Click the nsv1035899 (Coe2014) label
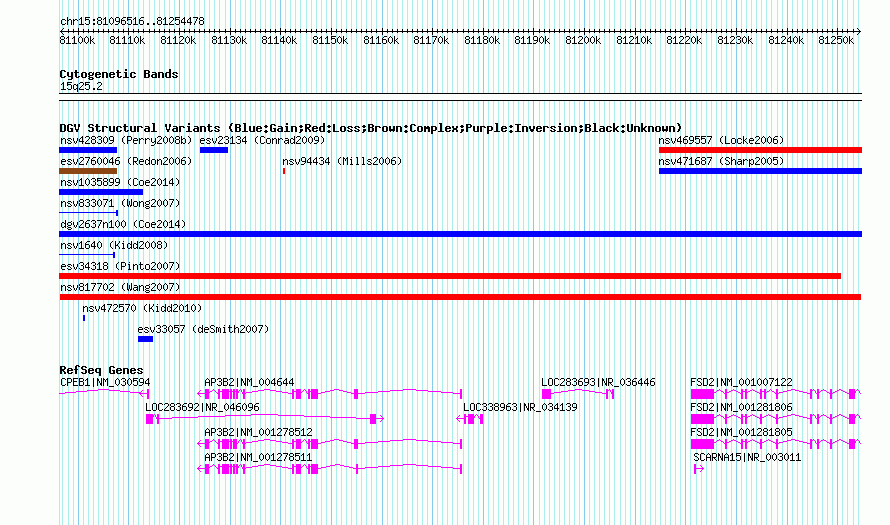Image resolution: width=890 pixels, height=525 pixels. (x=120, y=182)
